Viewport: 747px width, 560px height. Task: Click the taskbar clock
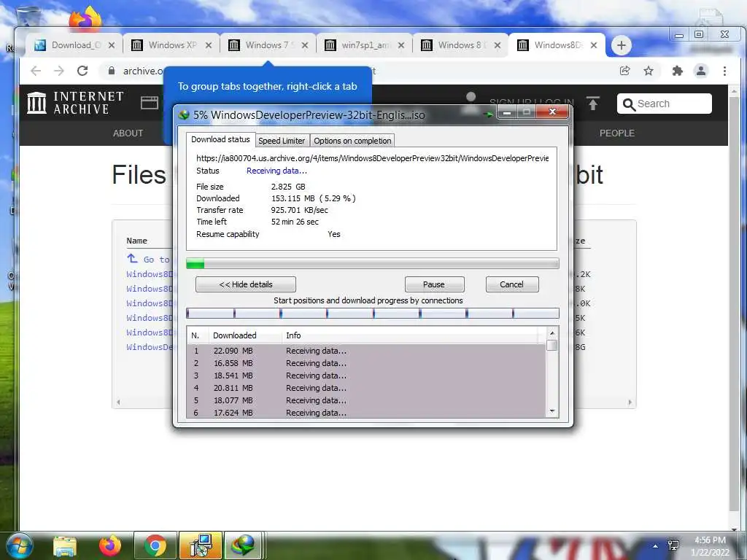(710, 546)
